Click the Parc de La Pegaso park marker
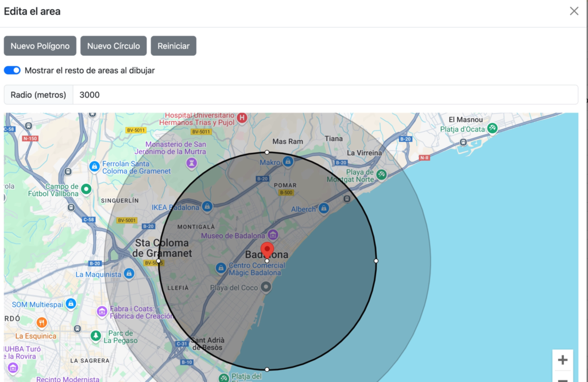 click(x=96, y=335)
